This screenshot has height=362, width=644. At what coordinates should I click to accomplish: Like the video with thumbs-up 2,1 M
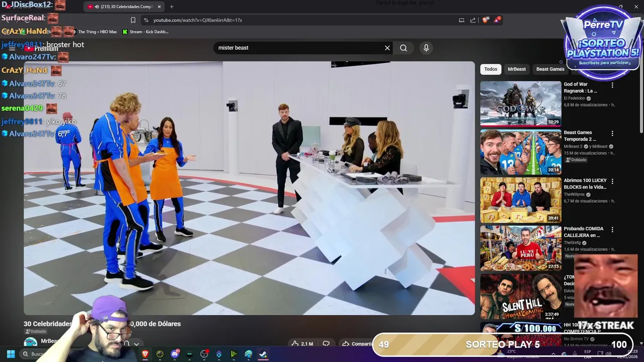click(302, 344)
